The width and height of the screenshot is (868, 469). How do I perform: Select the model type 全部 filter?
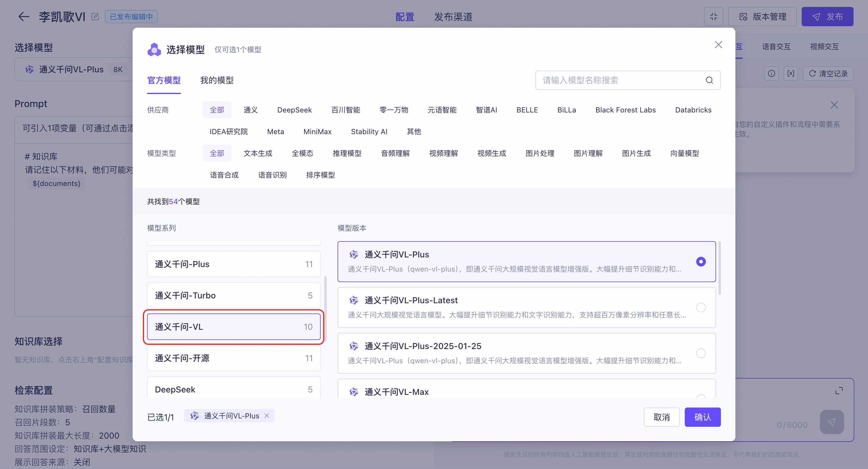coord(217,153)
